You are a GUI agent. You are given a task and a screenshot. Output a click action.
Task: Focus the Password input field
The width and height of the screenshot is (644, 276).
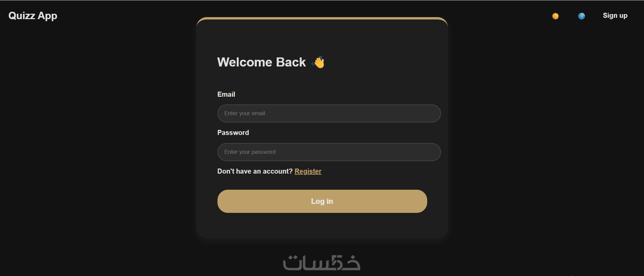(329, 152)
